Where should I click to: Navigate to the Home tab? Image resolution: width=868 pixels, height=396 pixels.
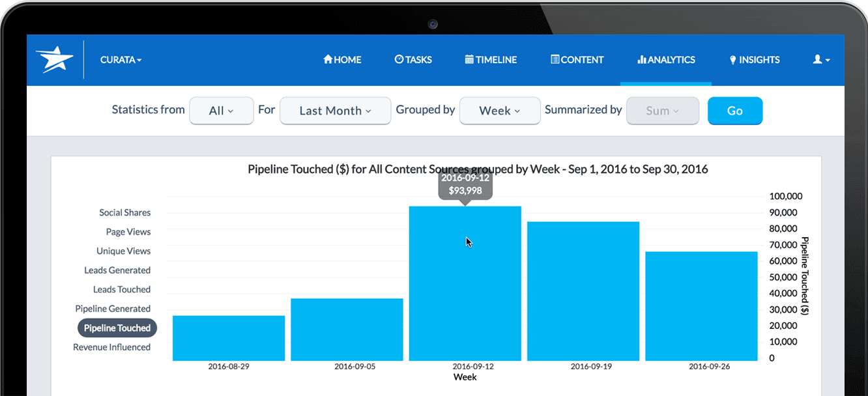pos(342,59)
